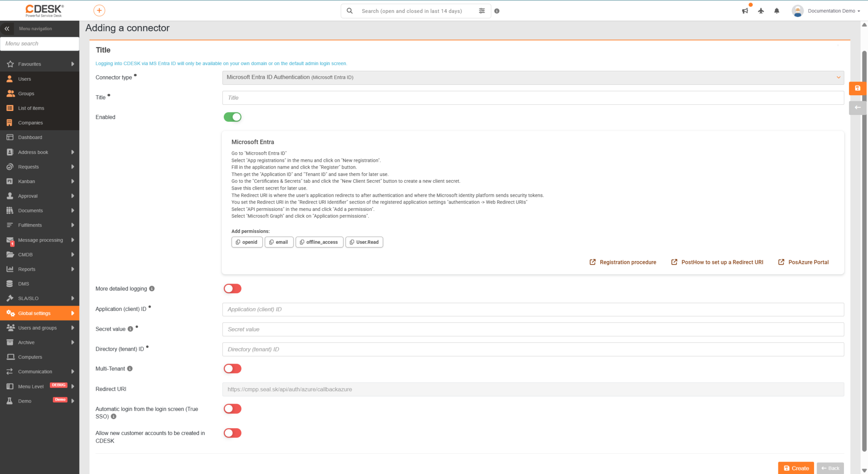
Task: Collapse menu navigation with double chevron
Action: pyautogui.click(x=7, y=29)
